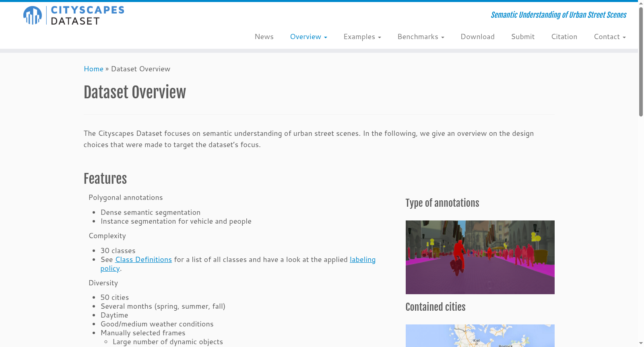The image size is (644, 347).
Task: Click the '50 cities' list item
Action: (115, 297)
